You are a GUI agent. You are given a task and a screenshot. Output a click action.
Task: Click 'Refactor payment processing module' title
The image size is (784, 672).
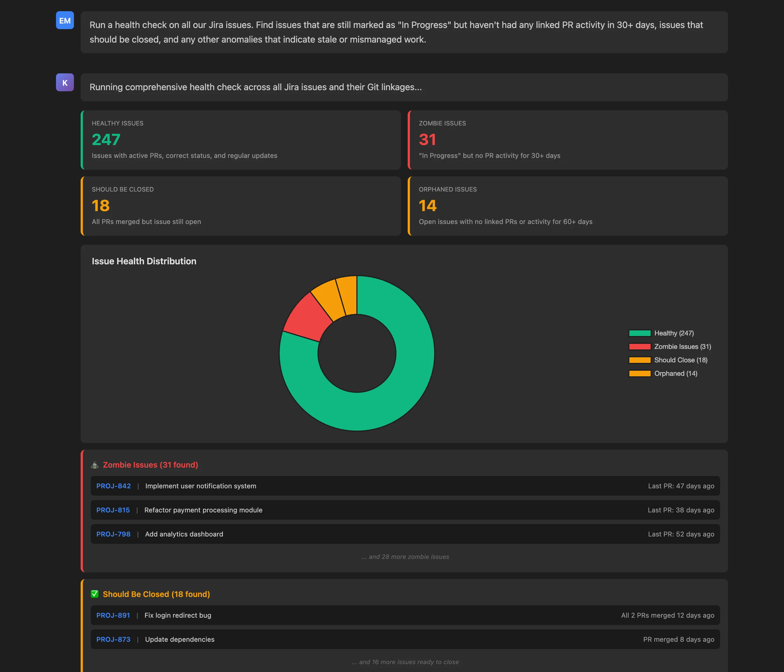pyautogui.click(x=203, y=510)
